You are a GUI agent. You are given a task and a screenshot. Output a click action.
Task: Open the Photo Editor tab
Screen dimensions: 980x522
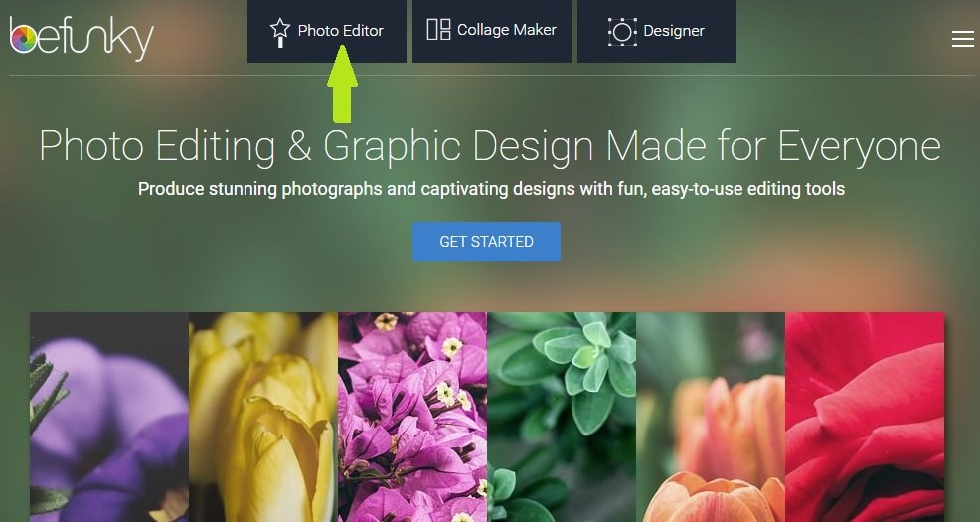click(327, 31)
